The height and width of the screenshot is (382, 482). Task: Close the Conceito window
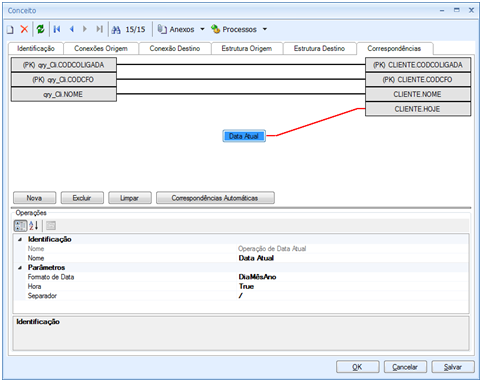click(x=471, y=10)
